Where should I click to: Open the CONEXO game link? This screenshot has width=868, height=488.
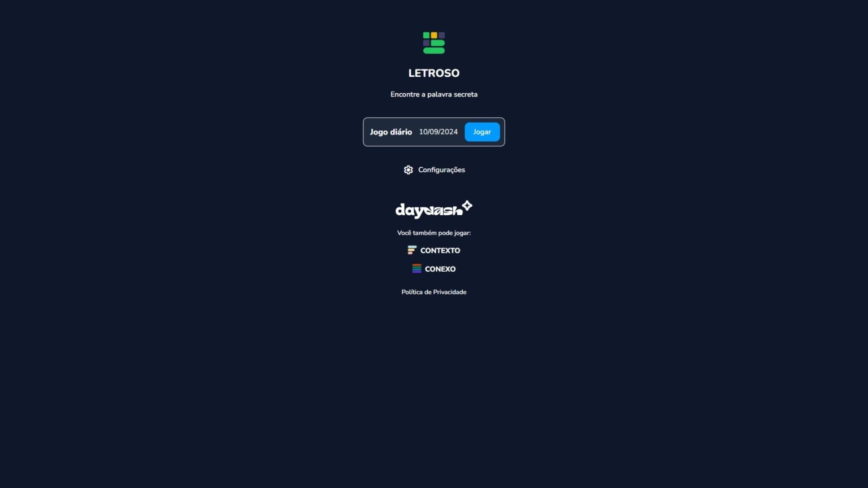[x=440, y=269]
